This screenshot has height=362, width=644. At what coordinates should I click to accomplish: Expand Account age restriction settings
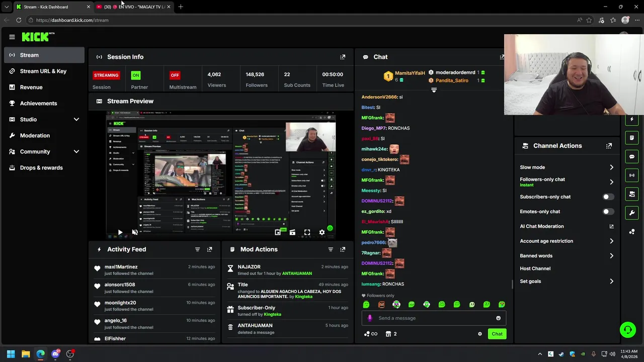coord(611,241)
